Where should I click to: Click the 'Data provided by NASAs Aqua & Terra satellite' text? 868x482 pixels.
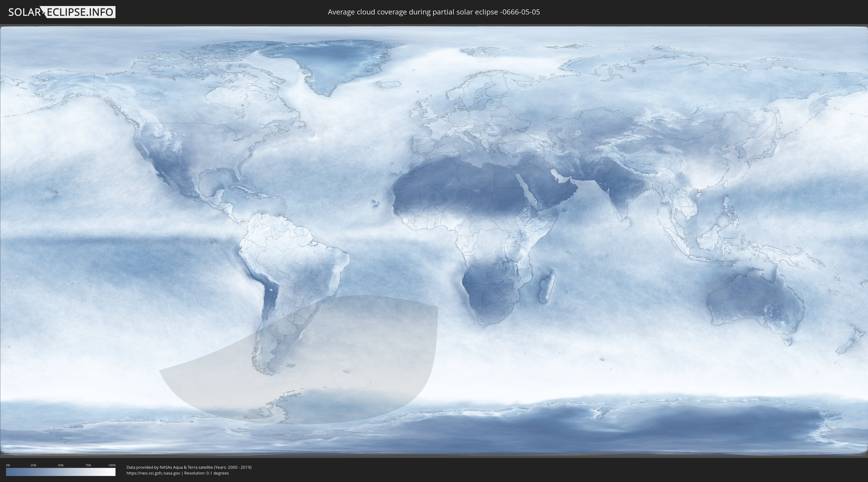click(x=170, y=467)
